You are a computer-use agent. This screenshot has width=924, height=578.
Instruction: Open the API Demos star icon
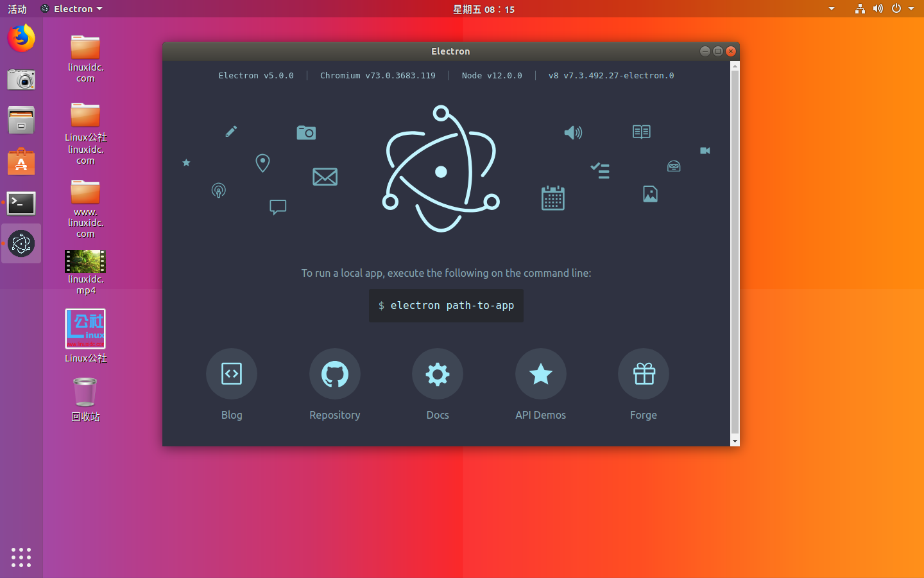(x=541, y=374)
